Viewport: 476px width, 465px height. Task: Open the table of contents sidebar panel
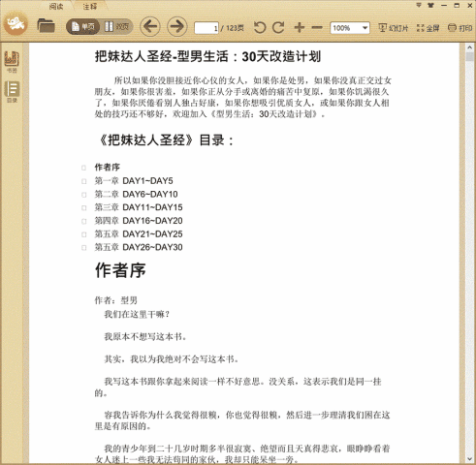[12, 92]
